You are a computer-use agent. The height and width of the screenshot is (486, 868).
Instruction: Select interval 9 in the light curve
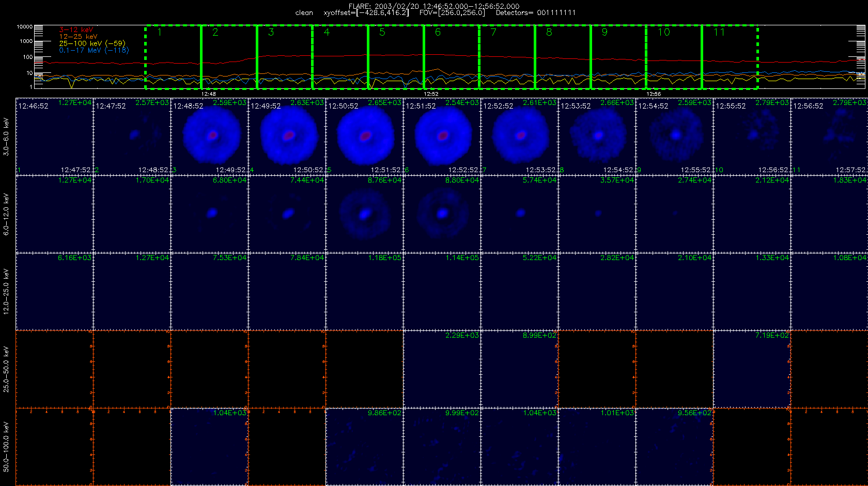click(x=618, y=57)
